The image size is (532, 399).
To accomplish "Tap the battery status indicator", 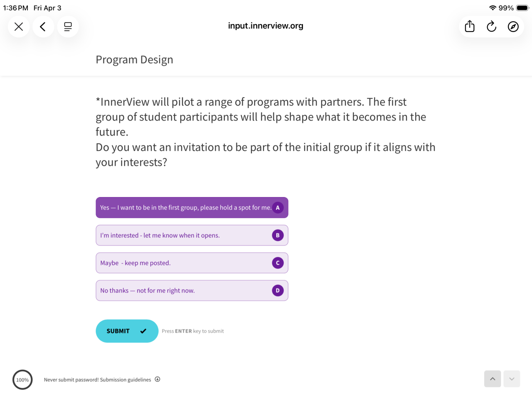I will click(x=522, y=8).
